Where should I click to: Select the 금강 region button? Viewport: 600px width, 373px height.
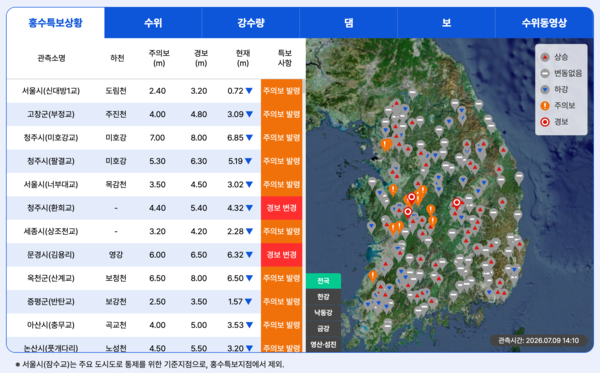click(323, 328)
